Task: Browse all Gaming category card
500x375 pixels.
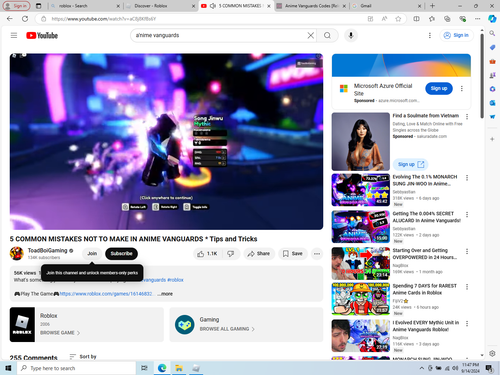Action: click(246, 324)
